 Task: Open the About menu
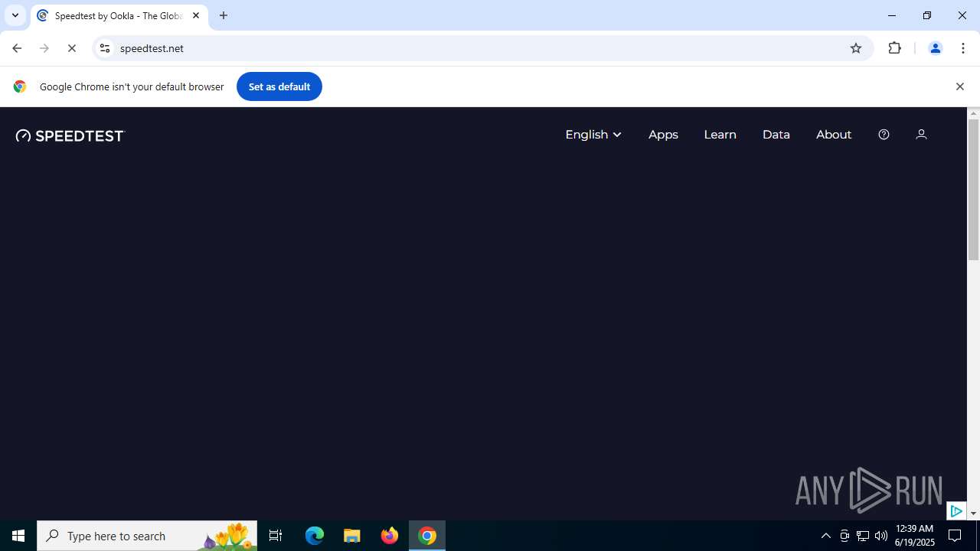(834, 135)
